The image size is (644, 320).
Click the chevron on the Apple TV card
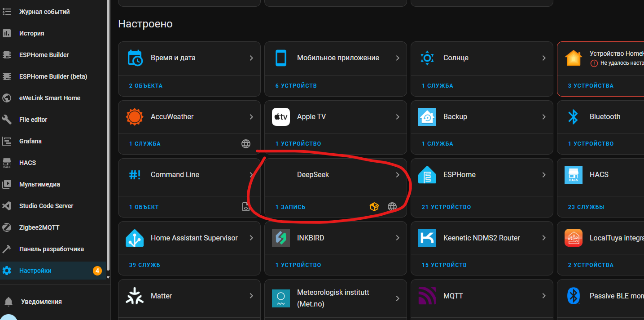(398, 117)
